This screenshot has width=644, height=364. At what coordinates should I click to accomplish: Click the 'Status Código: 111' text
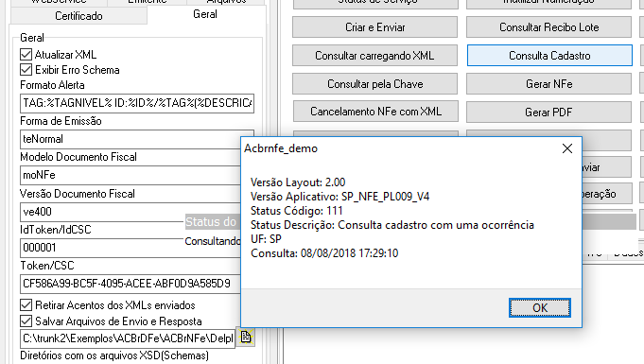(297, 211)
